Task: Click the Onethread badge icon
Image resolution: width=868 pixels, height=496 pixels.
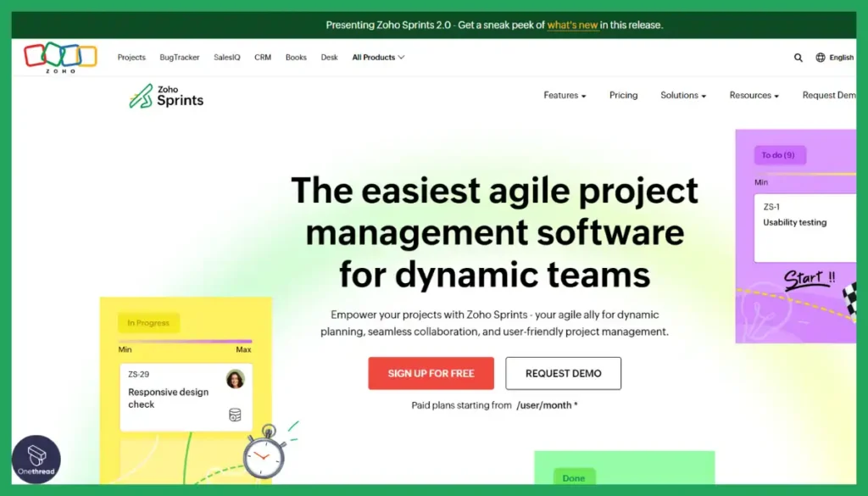Action: (36, 459)
